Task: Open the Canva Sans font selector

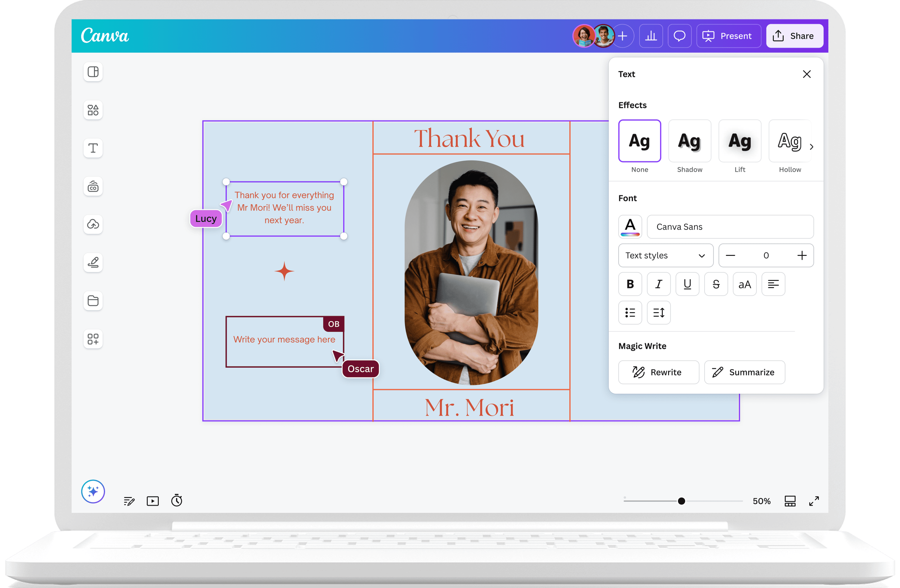Action: (730, 227)
